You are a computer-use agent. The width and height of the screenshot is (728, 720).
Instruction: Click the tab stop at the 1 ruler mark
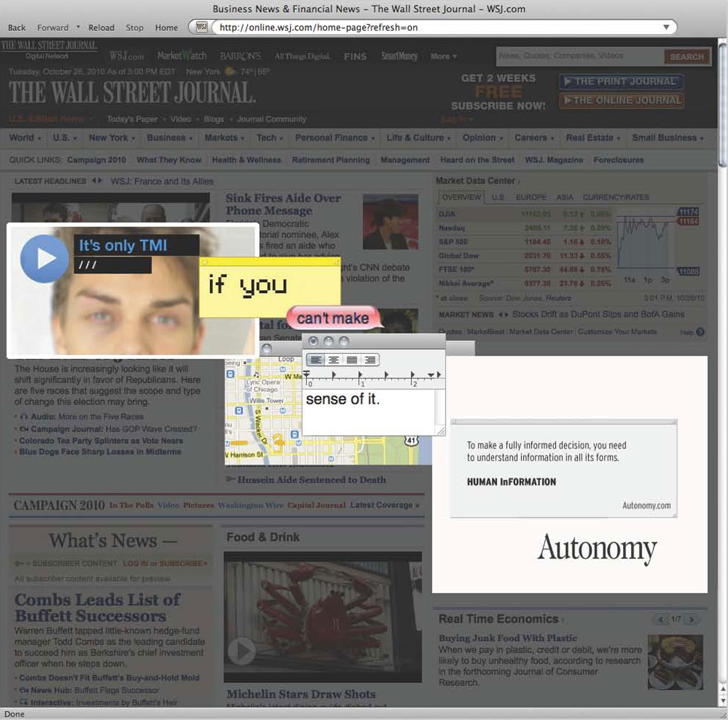point(360,375)
